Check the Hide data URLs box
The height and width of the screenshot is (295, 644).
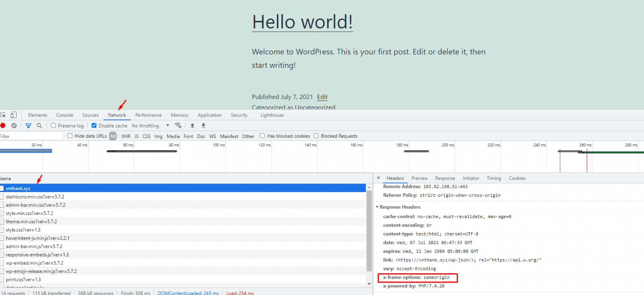point(70,136)
